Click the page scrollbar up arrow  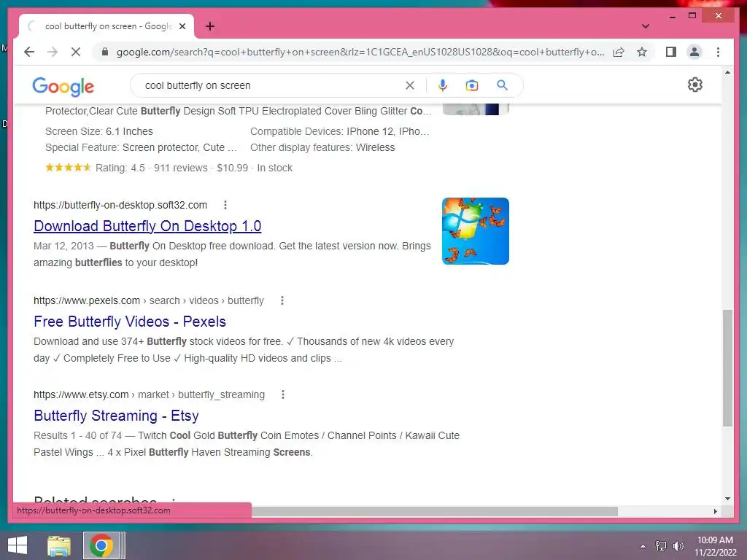point(727,72)
